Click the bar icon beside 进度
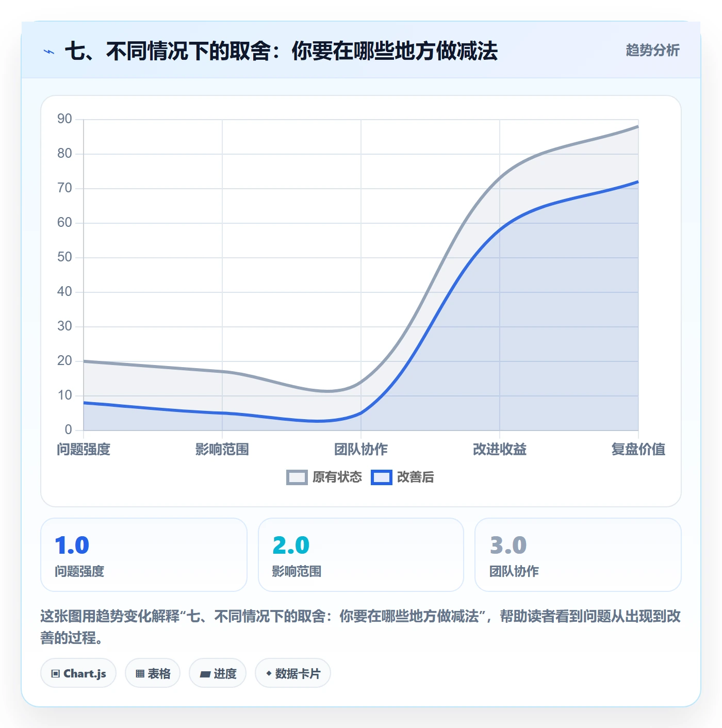This screenshot has width=722, height=728. pyautogui.click(x=205, y=674)
